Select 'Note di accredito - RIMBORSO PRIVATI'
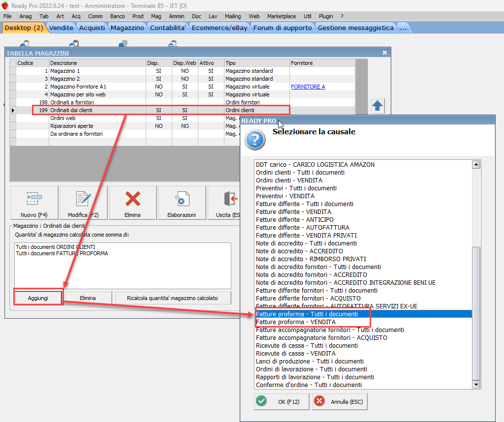This screenshot has height=422, width=504. 363,259
